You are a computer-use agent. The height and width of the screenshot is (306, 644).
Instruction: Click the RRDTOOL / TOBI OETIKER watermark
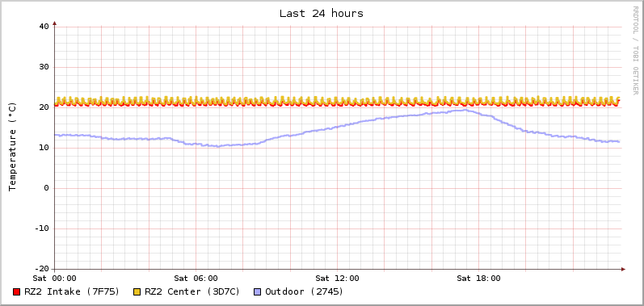(635, 50)
